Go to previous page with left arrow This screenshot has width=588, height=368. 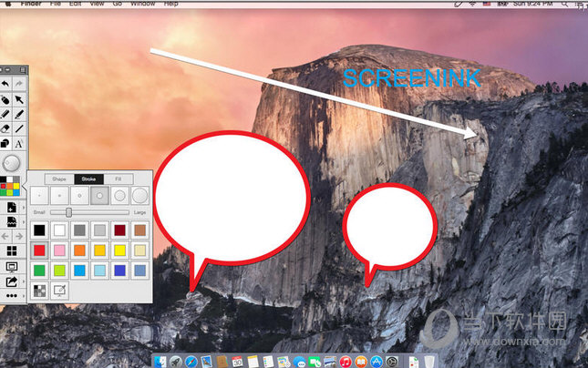5,237
